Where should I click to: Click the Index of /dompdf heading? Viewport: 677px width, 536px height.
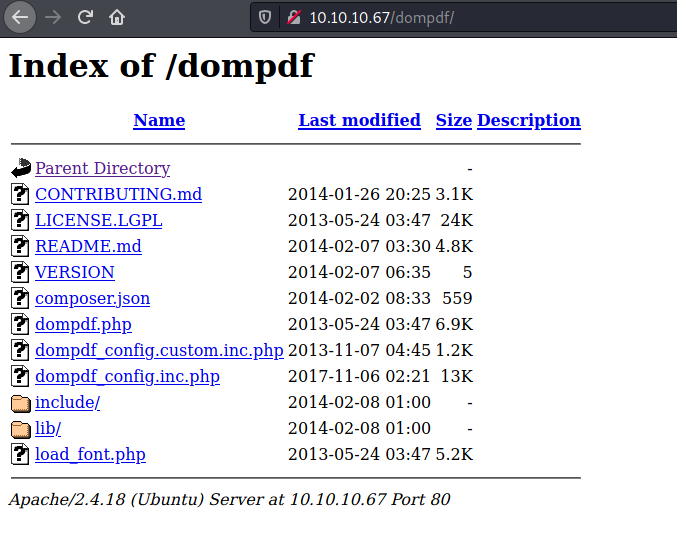click(x=161, y=66)
